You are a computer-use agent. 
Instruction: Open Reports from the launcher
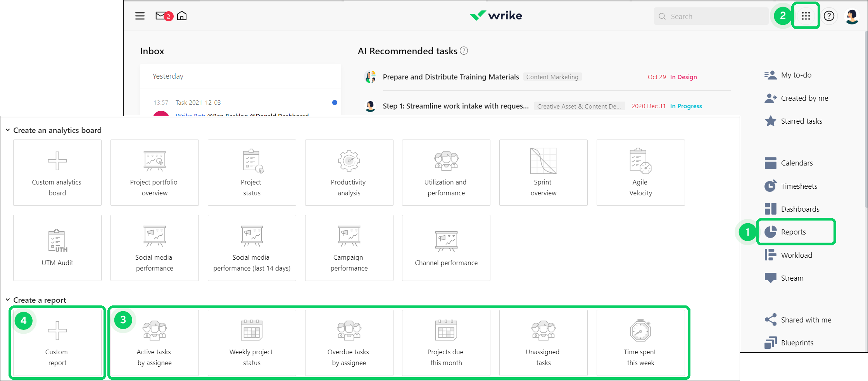[x=796, y=232]
